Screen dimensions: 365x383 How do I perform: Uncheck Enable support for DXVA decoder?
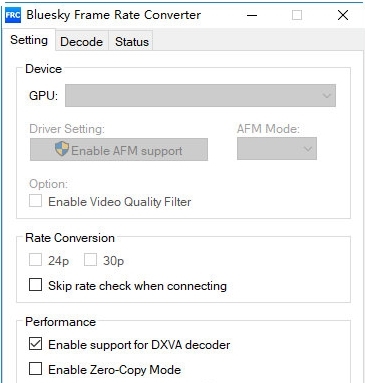tap(35, 344)
